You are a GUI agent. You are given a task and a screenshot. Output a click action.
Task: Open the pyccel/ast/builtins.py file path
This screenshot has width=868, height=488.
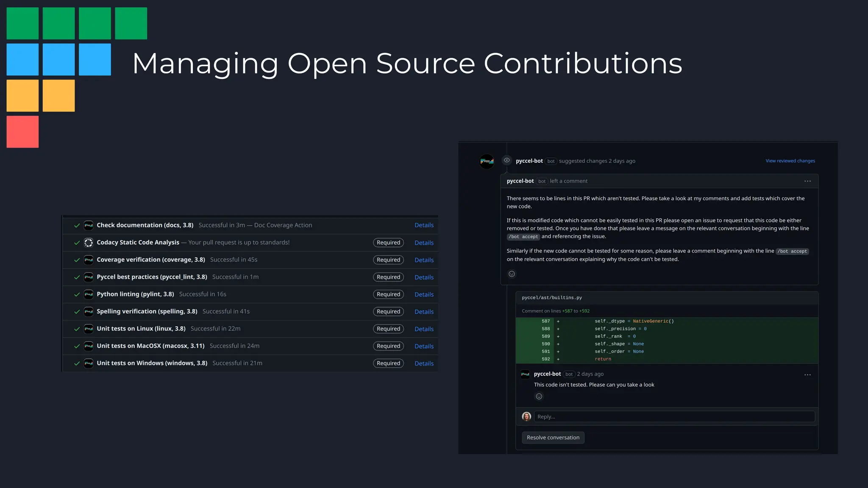pos(551,298)
